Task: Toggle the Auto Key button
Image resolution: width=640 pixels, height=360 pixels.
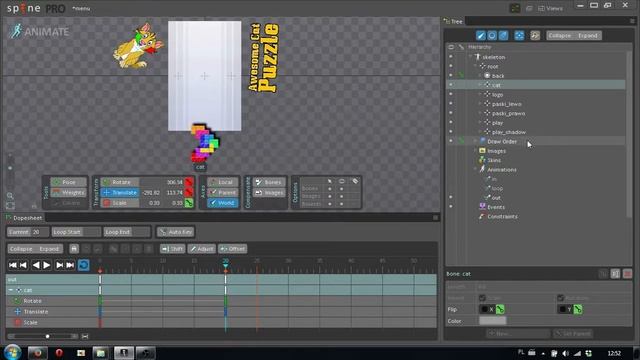Action: click(x=176, y=232)
